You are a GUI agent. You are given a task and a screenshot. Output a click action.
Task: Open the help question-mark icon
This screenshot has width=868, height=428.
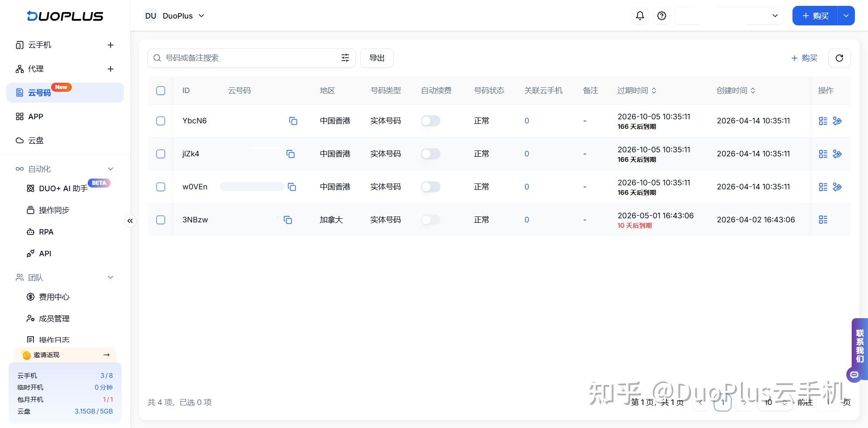coord(661,16)
